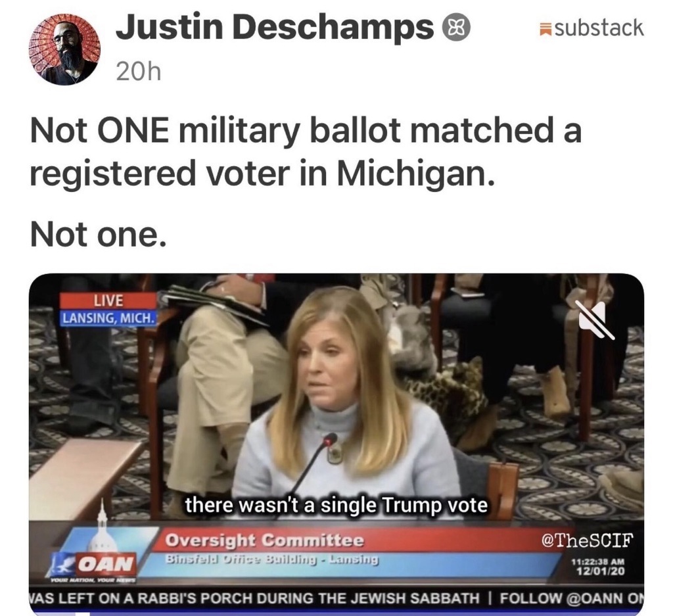Click the Oversight Committee banner title

(265, 540)
